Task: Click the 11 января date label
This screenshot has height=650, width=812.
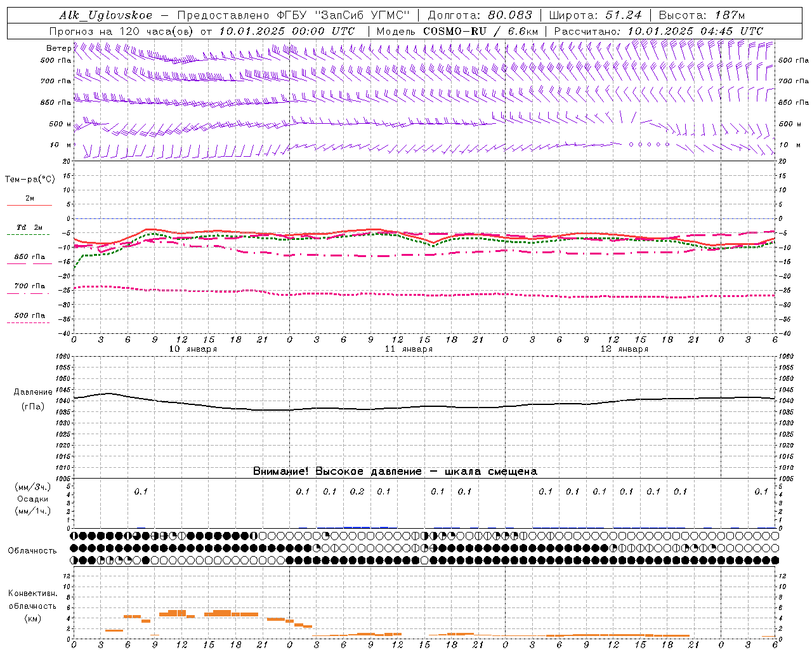Action: click(409, 349)
